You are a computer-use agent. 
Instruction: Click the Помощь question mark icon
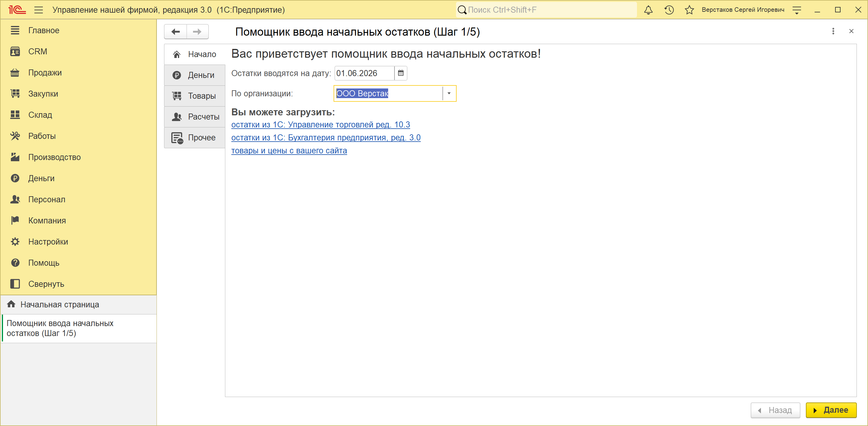[15, 263]
